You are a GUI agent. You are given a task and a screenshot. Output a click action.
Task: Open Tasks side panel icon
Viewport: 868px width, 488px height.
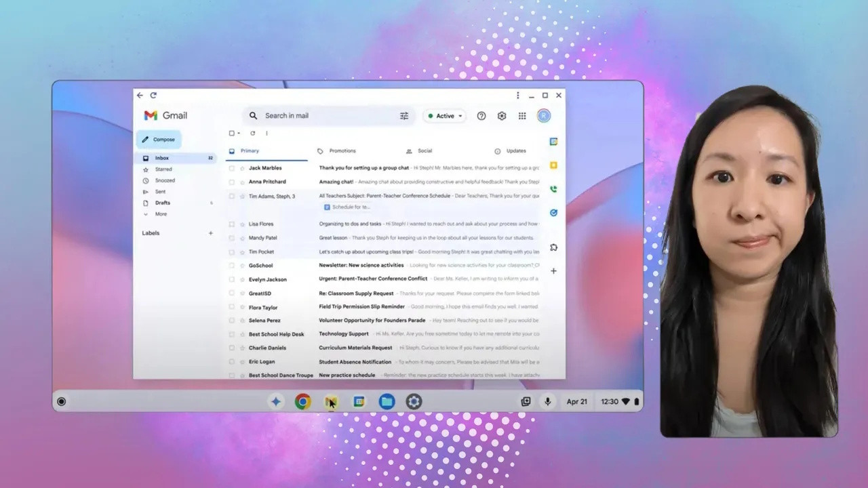(553, 212)
